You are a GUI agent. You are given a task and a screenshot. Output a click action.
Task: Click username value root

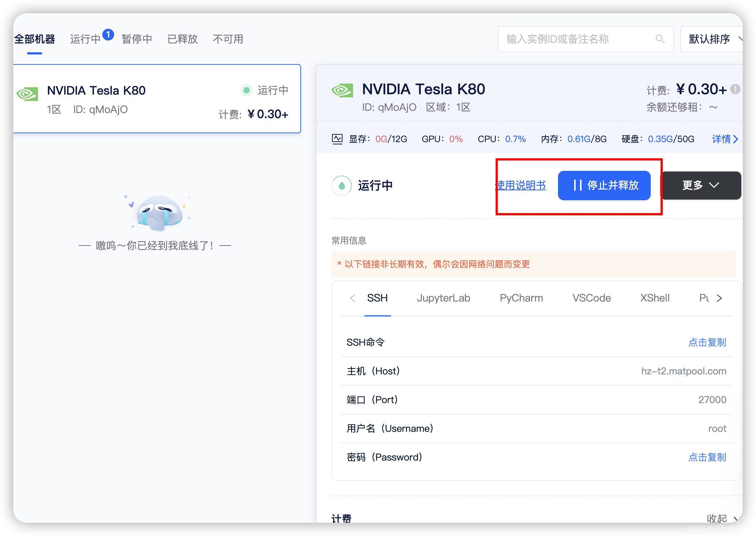pyautogui.click(x=717, y=429)
